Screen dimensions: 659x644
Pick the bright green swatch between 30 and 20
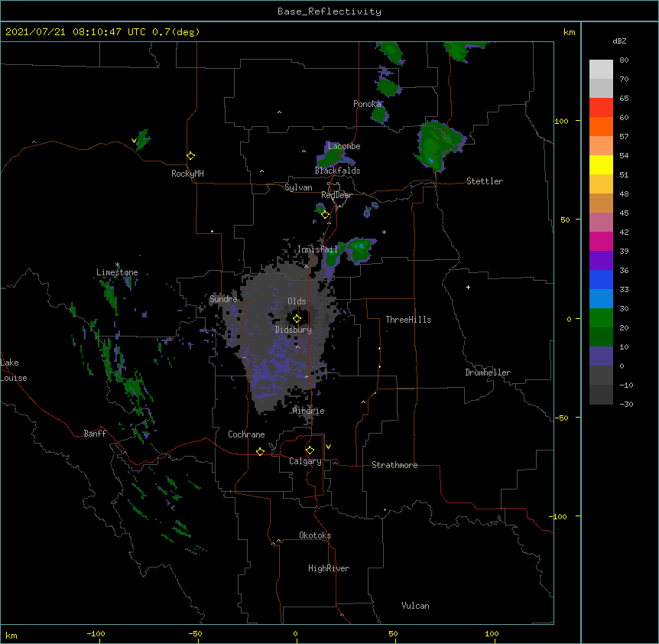point(601,318)
